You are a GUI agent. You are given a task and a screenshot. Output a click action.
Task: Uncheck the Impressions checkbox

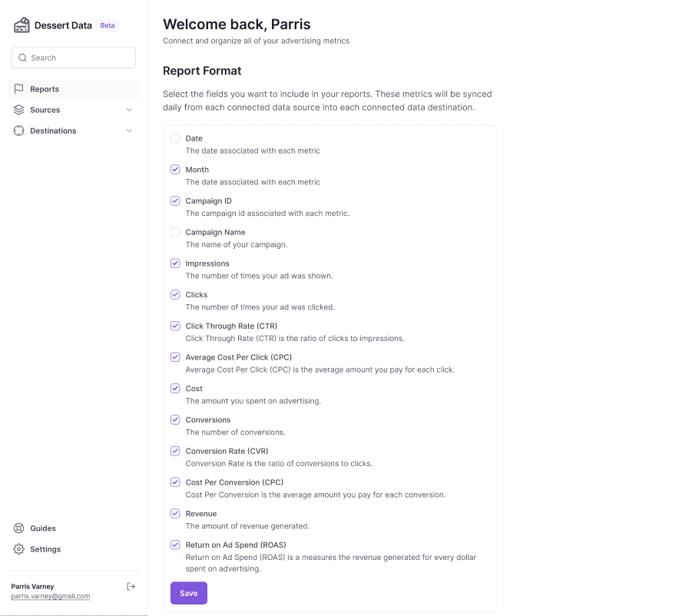coord(175,263)
